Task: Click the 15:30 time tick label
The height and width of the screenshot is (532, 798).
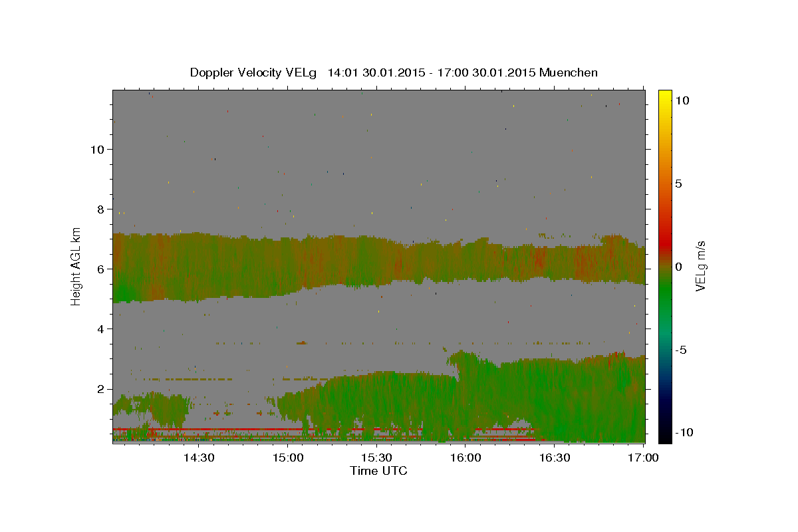Action: [x=377, y=458]
